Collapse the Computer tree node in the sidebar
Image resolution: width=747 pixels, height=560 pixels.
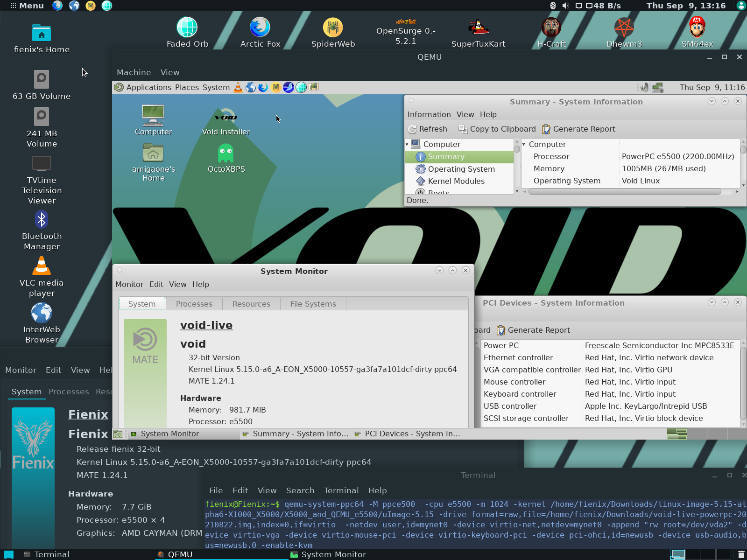(407, 145)
